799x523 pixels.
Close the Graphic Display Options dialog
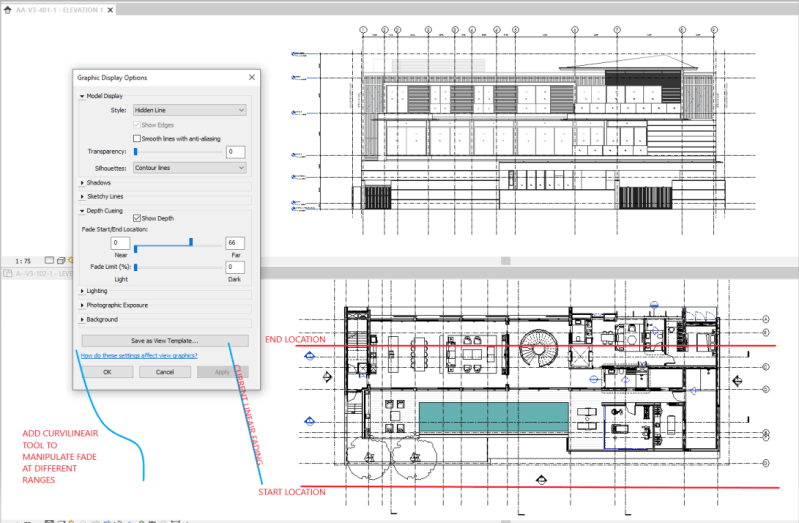[252, 77]
